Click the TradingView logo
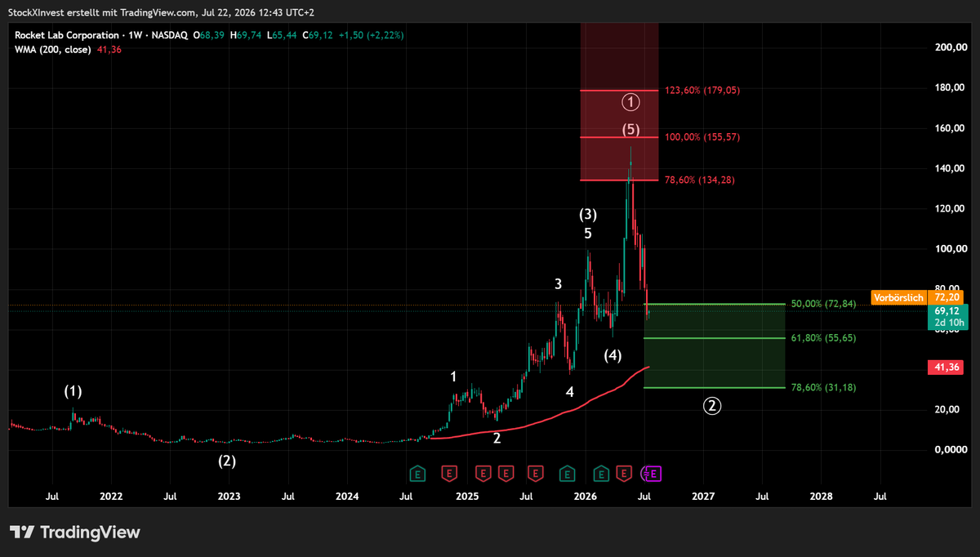980x557 pixels. click(x=74, y=532)
